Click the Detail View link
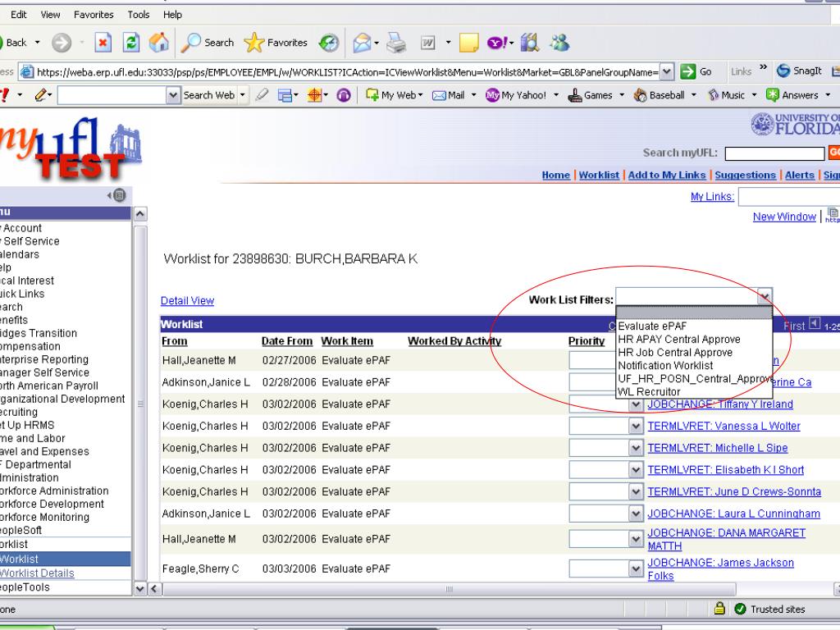Image resolution: width=840 pixels, height=630 pixels. pyautogui.click(x=188, y=300)
